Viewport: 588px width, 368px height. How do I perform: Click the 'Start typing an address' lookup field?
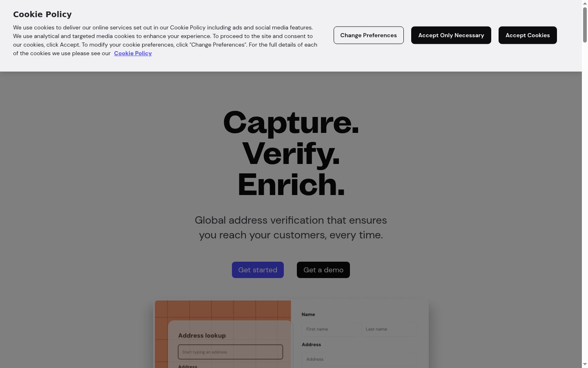(x=230, y=352)
